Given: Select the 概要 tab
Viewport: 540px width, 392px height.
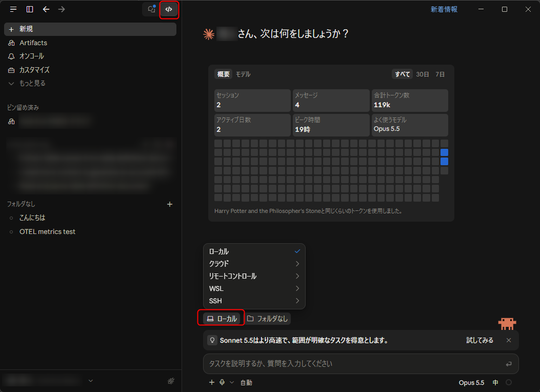Looking at the screenshot, I should coord(224,74).
